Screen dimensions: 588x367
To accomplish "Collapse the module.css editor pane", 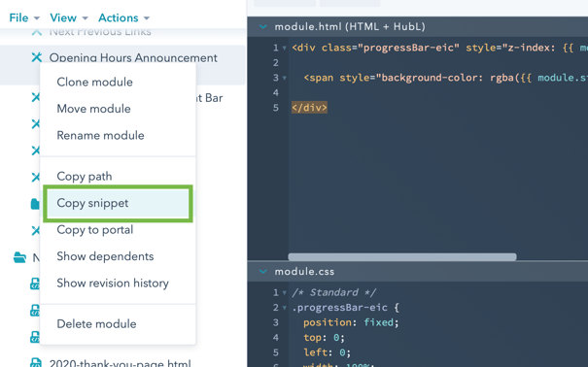I will click(263, 271).
